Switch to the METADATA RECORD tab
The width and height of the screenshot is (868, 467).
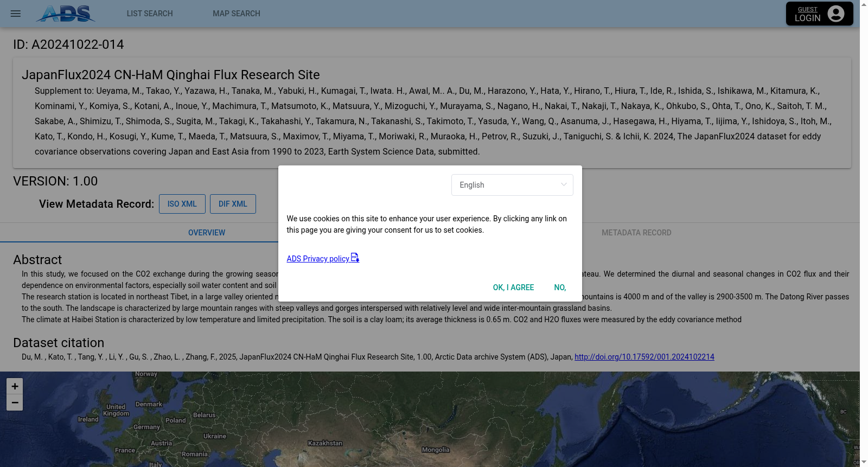(x=636, y=233)
